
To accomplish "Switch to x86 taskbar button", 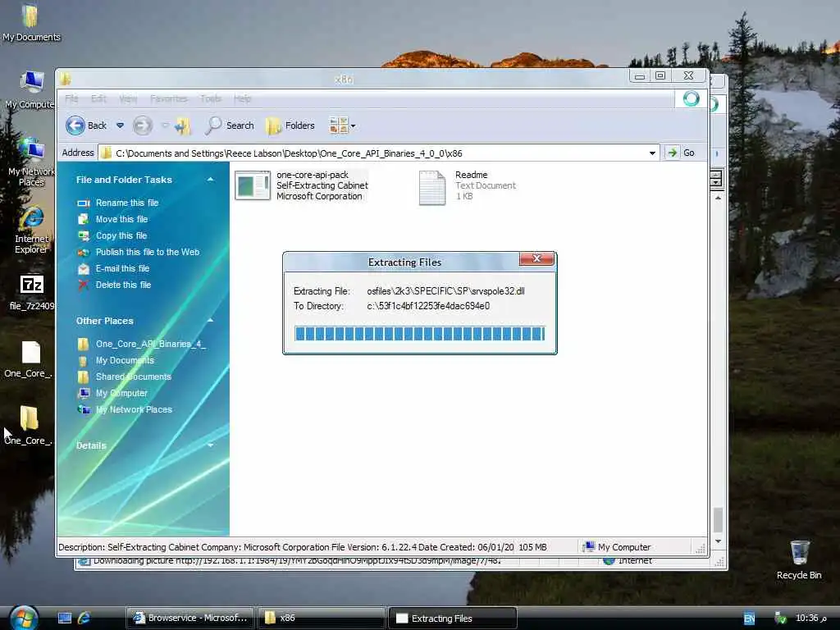I will (x=322, y=618).
